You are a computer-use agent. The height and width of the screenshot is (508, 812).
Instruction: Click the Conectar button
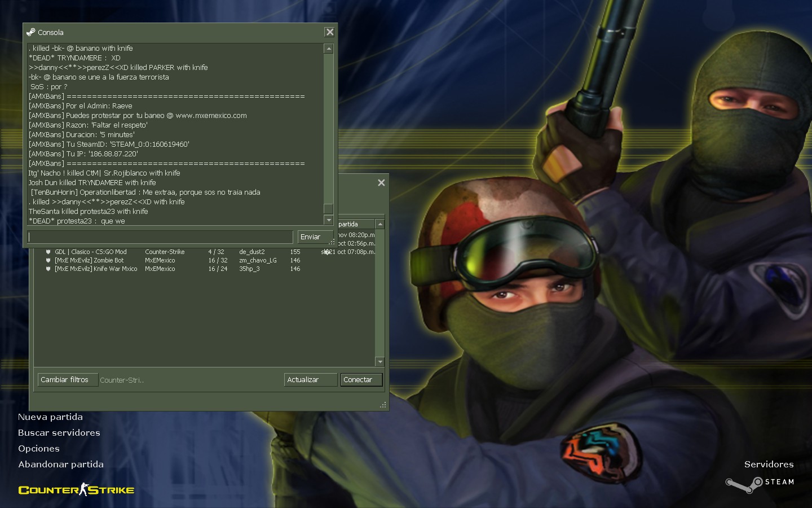tap(361, 380)
